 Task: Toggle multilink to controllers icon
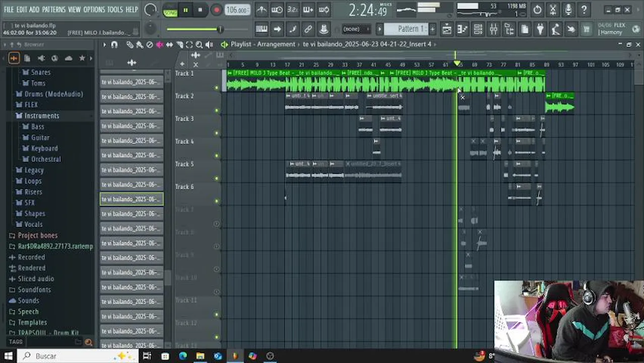click(x=308, y=29)
